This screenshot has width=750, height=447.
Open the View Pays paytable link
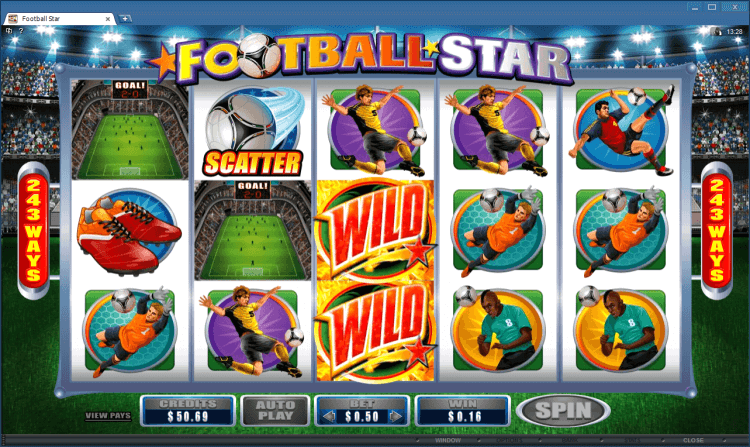108,415
